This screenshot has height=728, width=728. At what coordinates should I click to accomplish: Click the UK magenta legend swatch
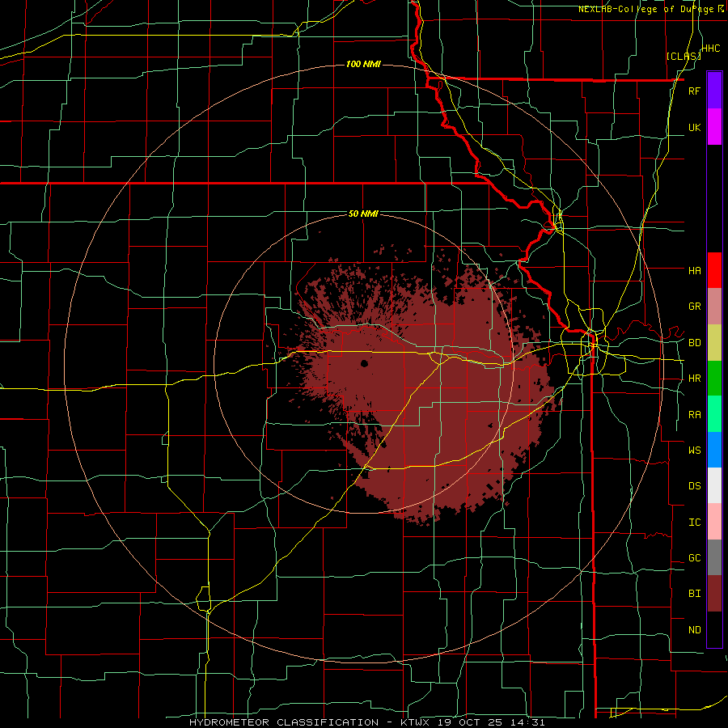pyautogui.click(x=714, y=126)
